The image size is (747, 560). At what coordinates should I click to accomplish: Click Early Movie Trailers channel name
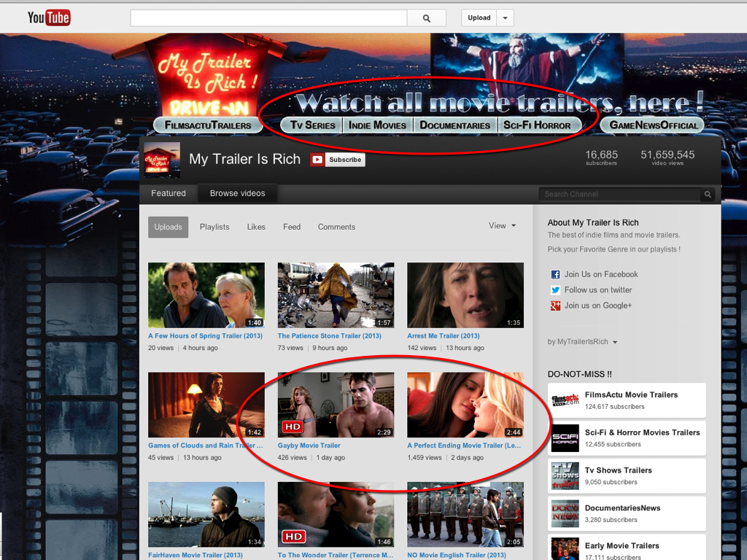tap(622, 545)
